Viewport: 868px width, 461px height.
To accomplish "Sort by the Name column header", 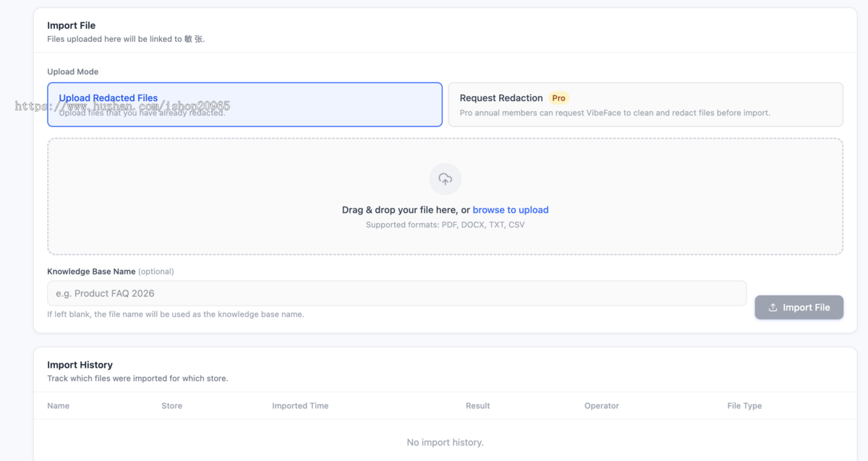I will [59, 406].
